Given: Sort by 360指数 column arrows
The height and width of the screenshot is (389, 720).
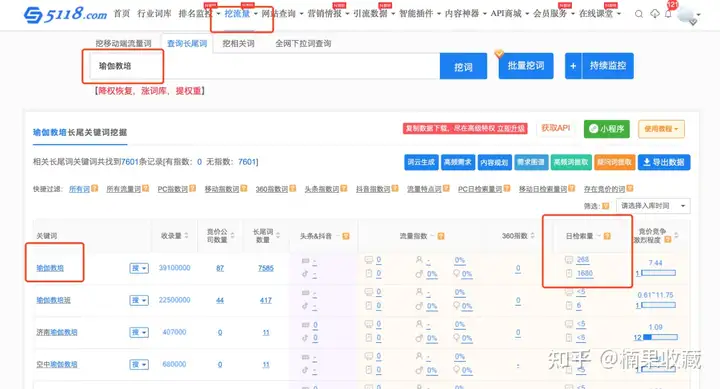Looking at the screenshot, I should 533,236.
